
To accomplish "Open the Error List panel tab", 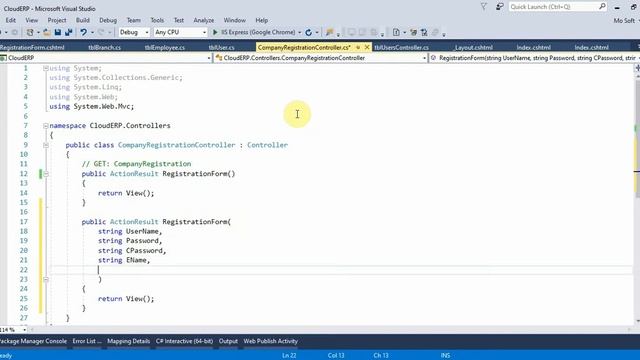I will click(x=87, y=341).
